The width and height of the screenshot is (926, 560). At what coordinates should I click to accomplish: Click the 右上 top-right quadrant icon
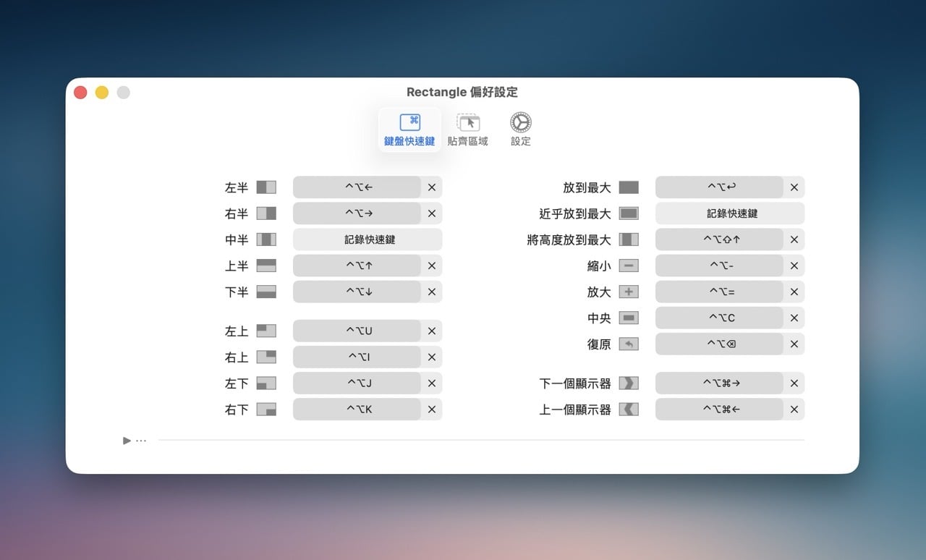(x=266, y=357)
